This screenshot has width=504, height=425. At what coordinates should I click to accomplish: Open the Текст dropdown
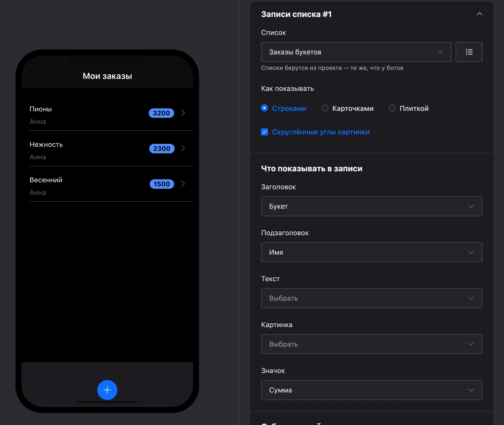pyautogui.click(x=372, y=298)
